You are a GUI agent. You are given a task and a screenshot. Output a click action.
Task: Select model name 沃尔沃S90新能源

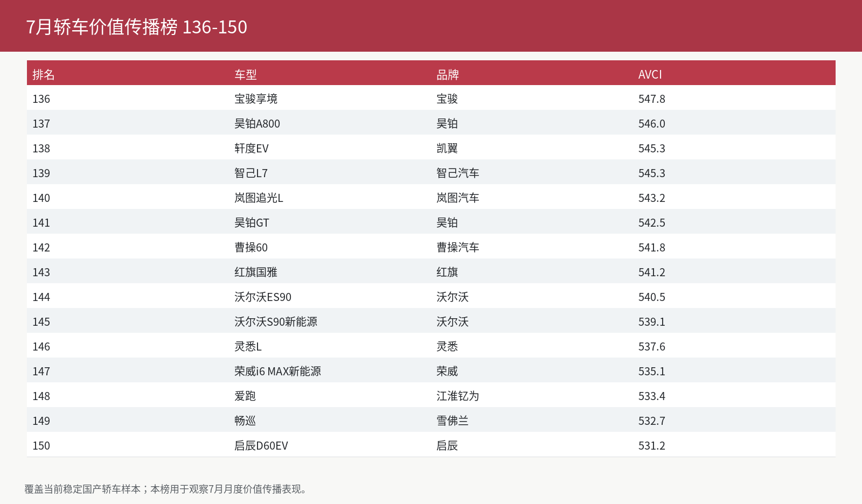[x=276, y=322]
